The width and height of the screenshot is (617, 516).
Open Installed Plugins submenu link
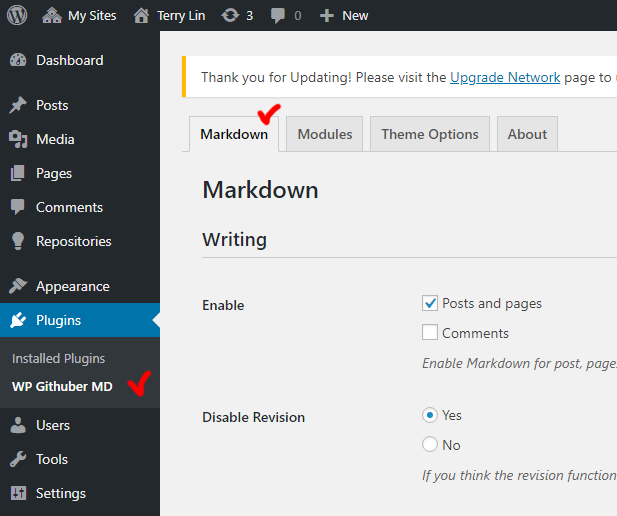58,359
